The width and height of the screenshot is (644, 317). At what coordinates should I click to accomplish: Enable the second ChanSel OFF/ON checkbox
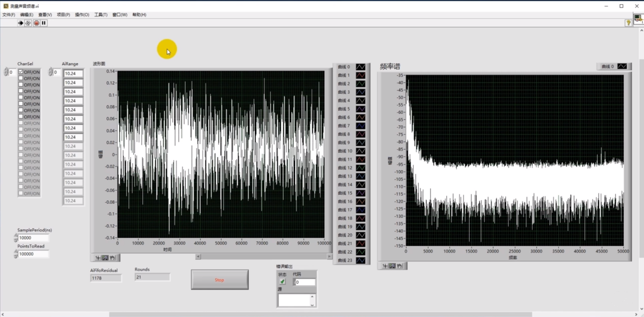click(21, 78)
